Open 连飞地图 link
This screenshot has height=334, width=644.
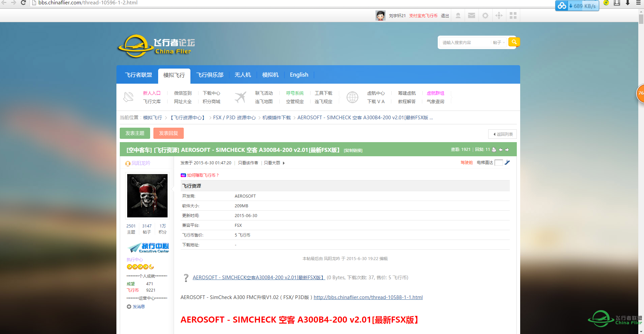[264, 101]
